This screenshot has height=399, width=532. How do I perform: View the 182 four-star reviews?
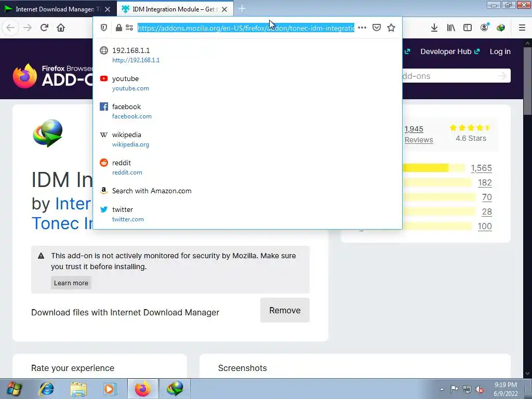click(485, 182)
